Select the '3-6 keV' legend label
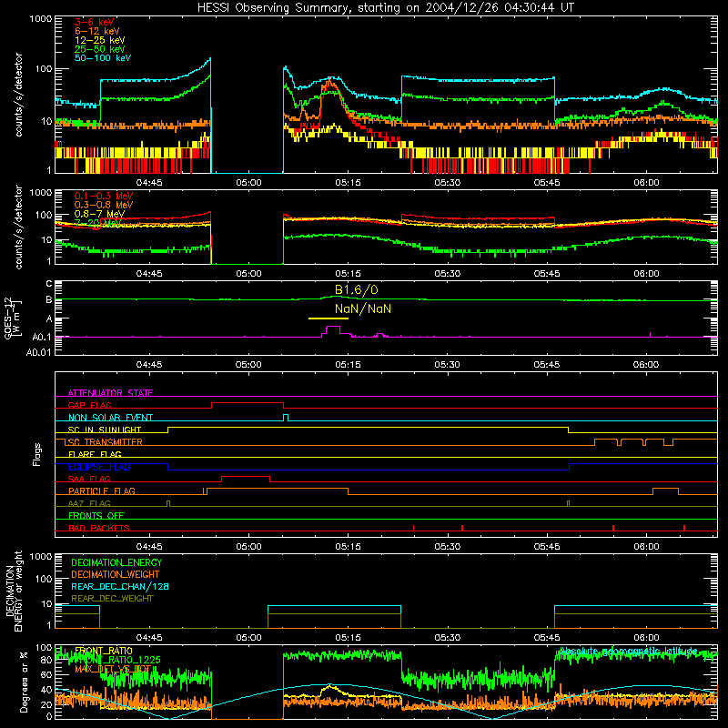Viewport: 728px width, 728px height. coord(94,22)
